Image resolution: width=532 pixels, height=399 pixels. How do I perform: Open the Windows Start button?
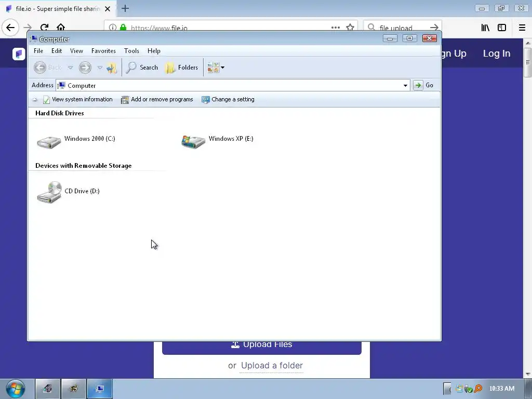16,389
